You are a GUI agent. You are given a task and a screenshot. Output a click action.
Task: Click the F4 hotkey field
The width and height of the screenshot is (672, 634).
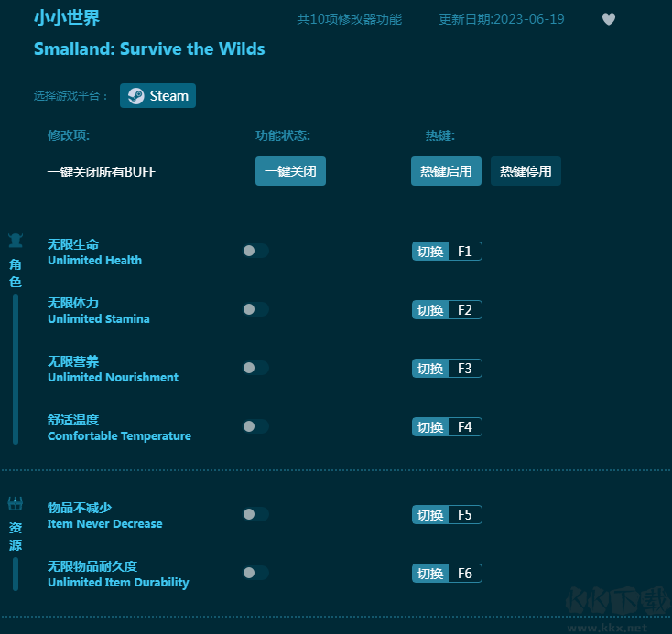tap(465, 427)
